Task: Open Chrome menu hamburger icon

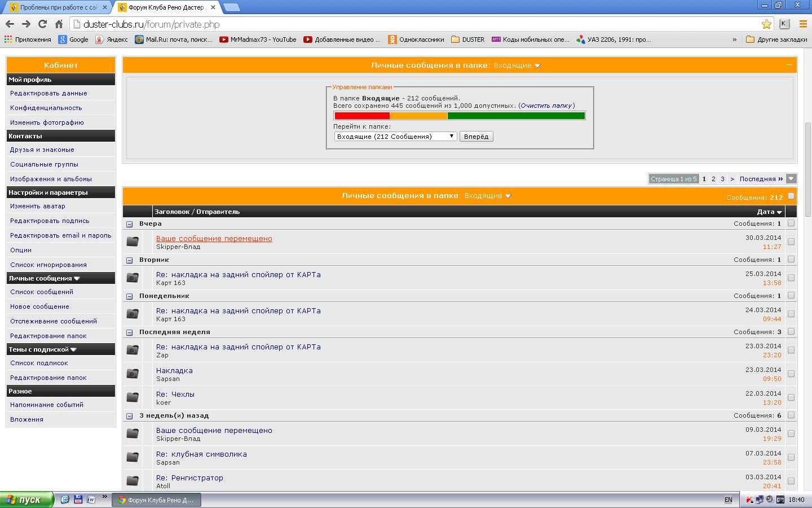Action: click(x=803, y=24)
